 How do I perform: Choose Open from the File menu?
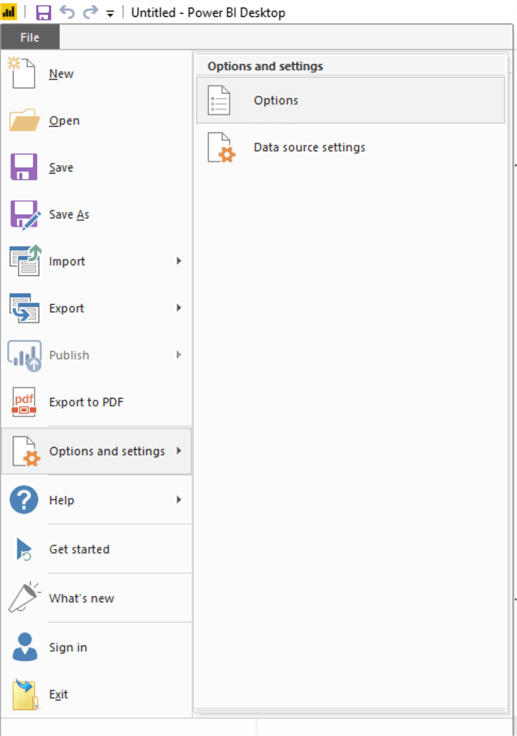point(96,121)
